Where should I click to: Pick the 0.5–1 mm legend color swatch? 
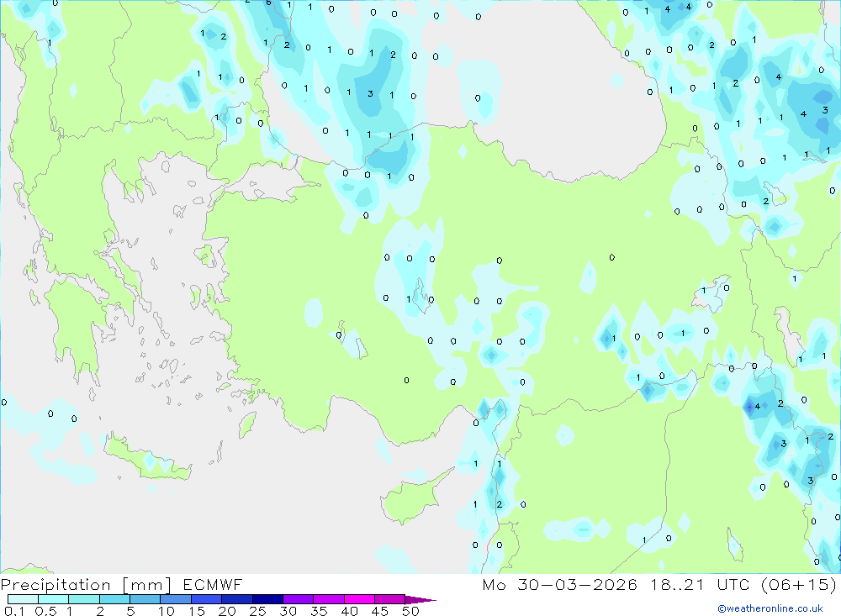54,599
